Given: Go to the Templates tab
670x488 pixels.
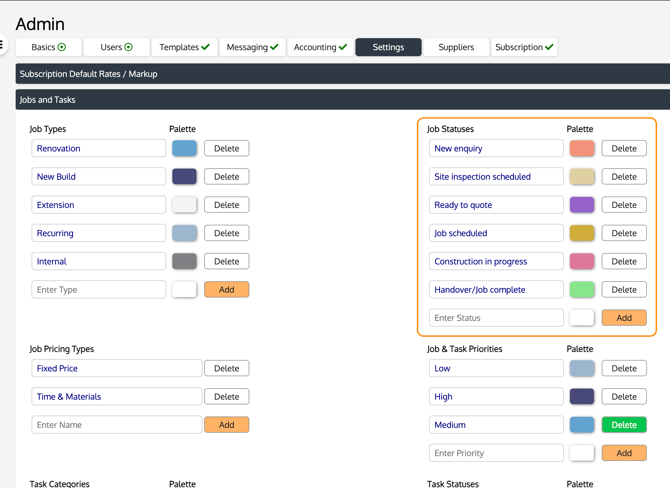Looking at the screenshot, I should coord(185,47).
